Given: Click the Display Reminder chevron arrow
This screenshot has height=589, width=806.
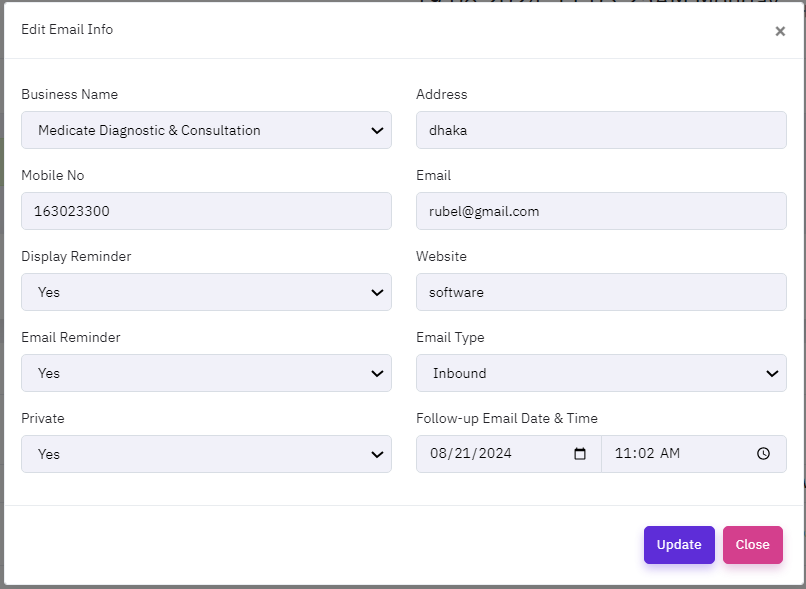Looking at the screenshot, I should [x=377, y=292].
